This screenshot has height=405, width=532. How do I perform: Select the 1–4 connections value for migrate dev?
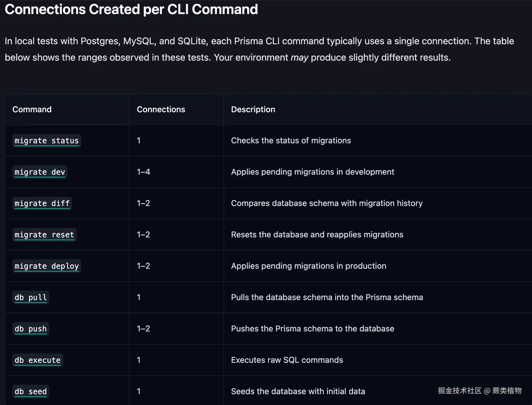coord(143,172)
